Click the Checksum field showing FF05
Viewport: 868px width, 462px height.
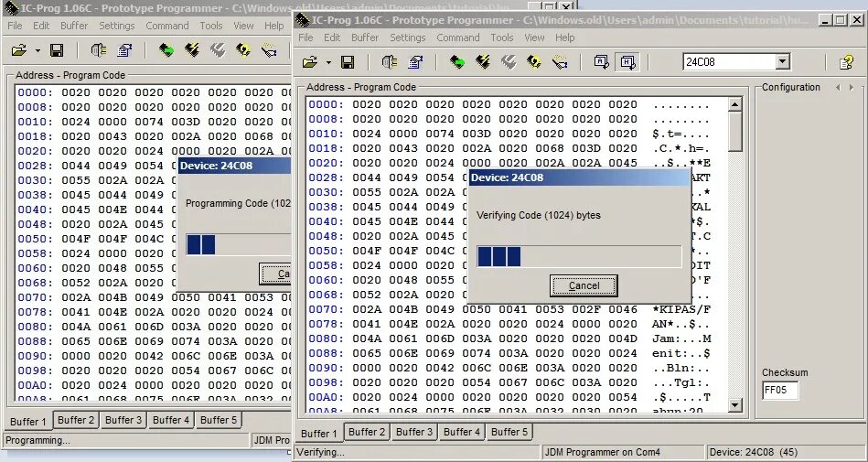(x=780, y=390)
